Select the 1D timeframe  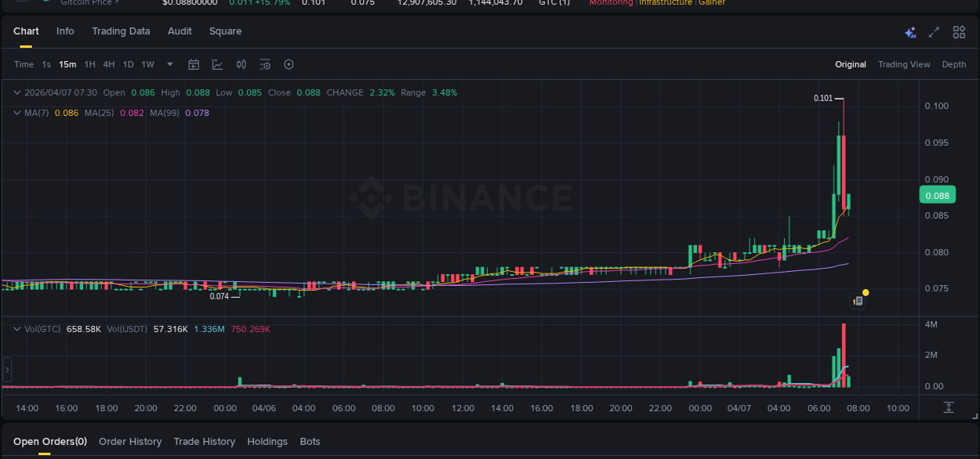(x=128, y=64)
